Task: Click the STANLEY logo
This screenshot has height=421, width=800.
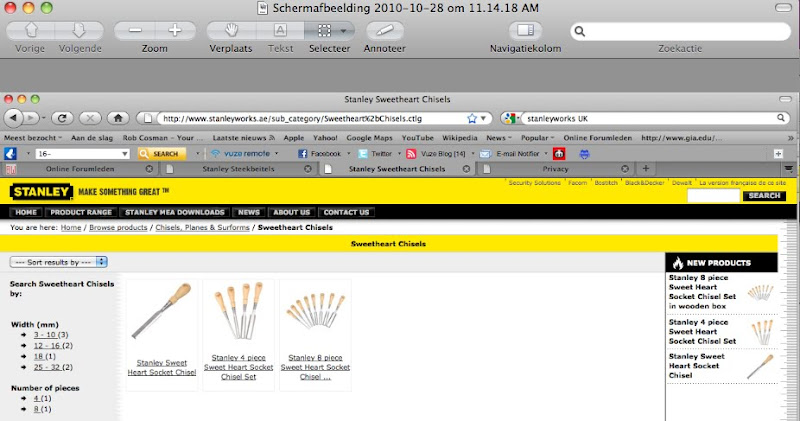Action: click(41, 191)
